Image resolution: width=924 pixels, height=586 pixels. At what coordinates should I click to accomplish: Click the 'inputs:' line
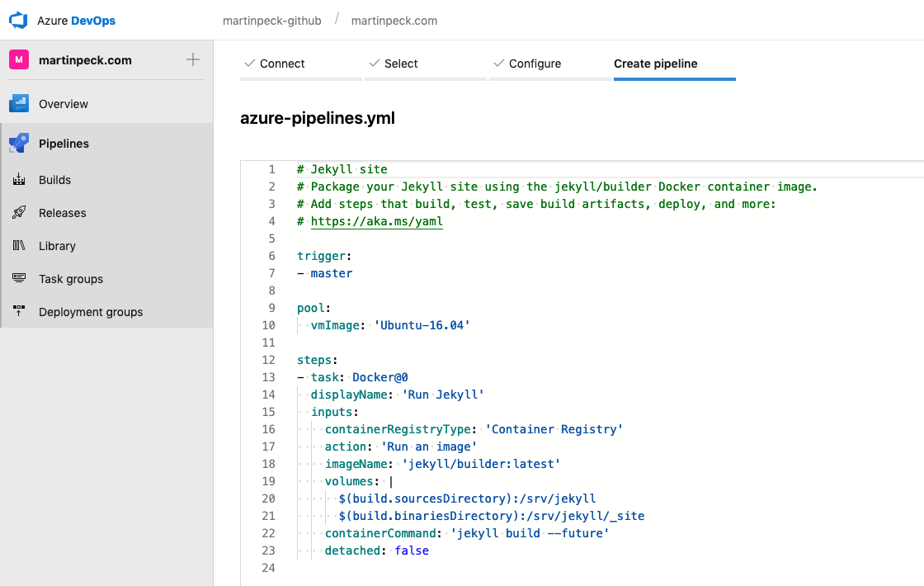click(x=335, y=412)
